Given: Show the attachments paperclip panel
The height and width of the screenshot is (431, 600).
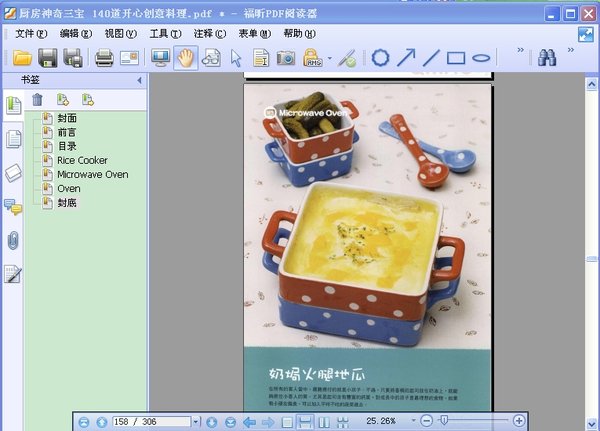Looking at the screenshot, I should point(13,240).
